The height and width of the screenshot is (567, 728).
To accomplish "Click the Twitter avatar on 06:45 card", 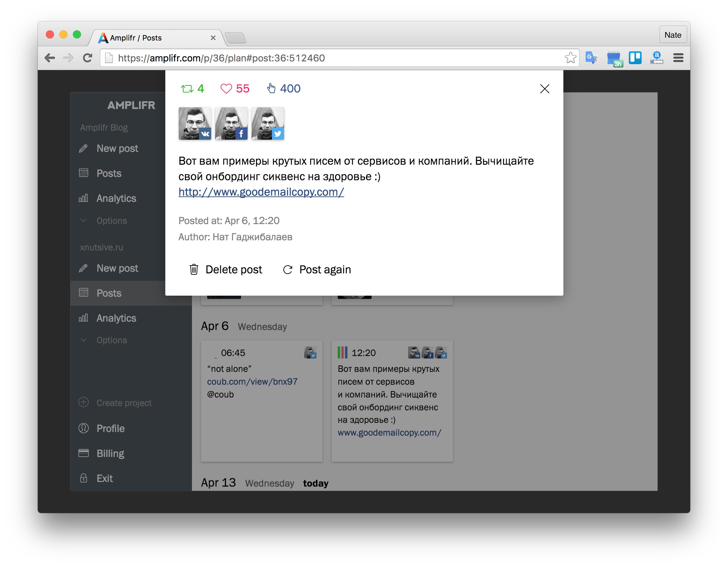I will [x=310, y=353].
